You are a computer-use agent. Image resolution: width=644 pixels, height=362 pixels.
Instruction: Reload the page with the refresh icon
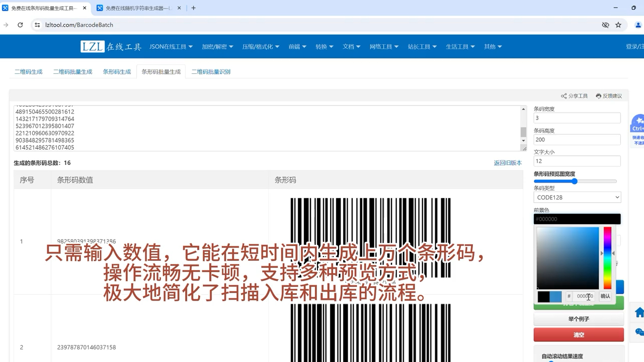(x=20, y=25)
